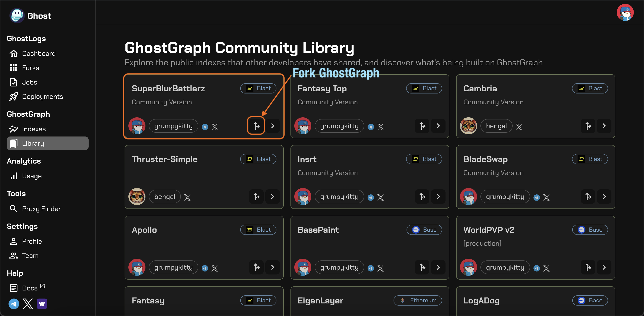Click the Base chain badge on WorldPVP v2
The image size is (644, 316).
590,230
